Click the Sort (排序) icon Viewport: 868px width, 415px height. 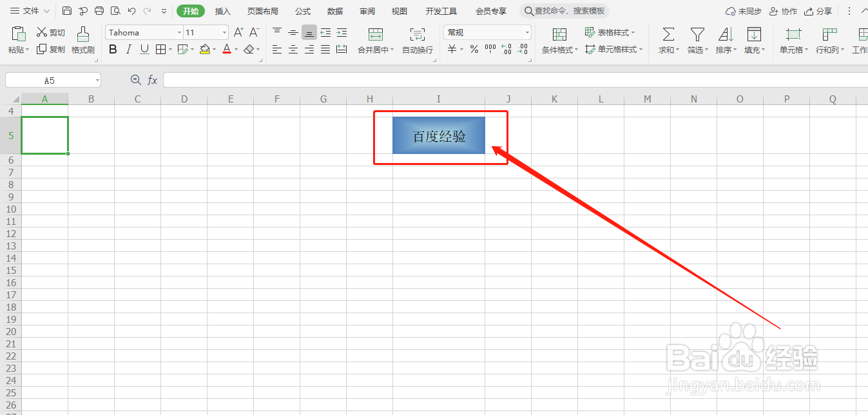point(726,35)
